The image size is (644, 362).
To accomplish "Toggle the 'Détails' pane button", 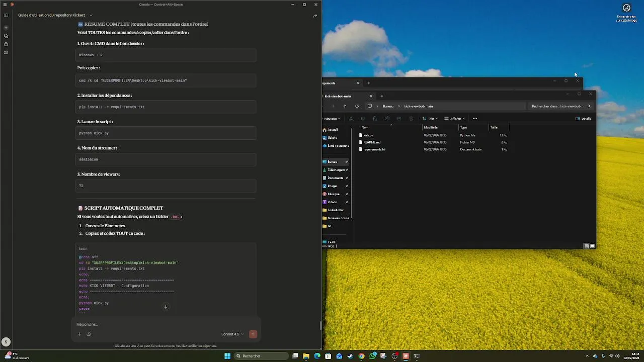I will [583, 119].
